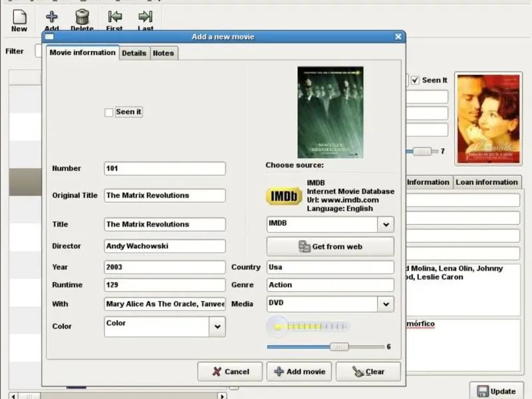This screenshot has width=532, height=399.
Task: Close the Add a new movie dialog
Action: pos(398,37)
